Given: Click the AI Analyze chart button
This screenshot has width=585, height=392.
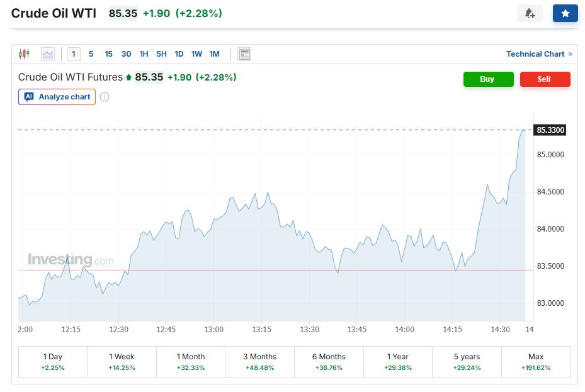Looking at the screenshot, I should coord(57,97).
